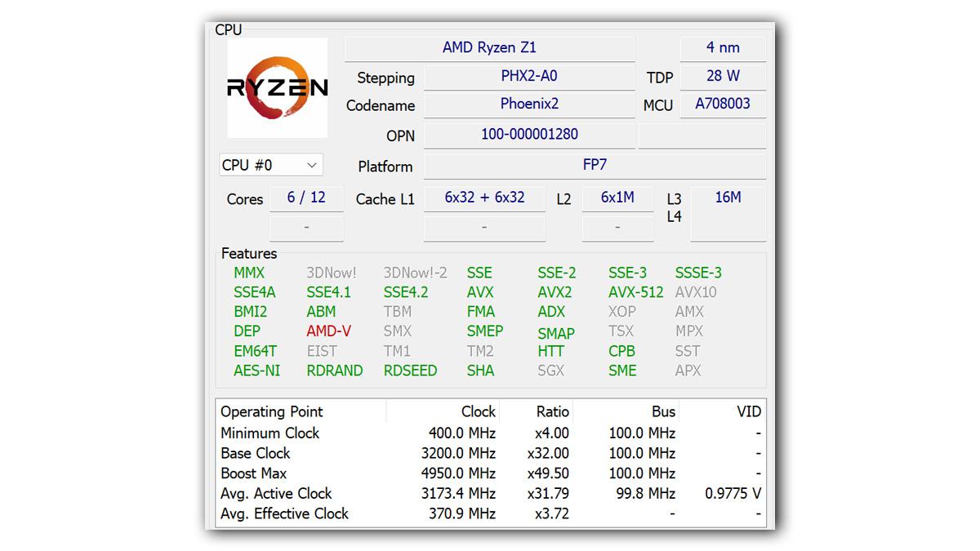Click the SSE-2 feature label
This screenshot has width=980, height=551.
(x=556, y=273)
